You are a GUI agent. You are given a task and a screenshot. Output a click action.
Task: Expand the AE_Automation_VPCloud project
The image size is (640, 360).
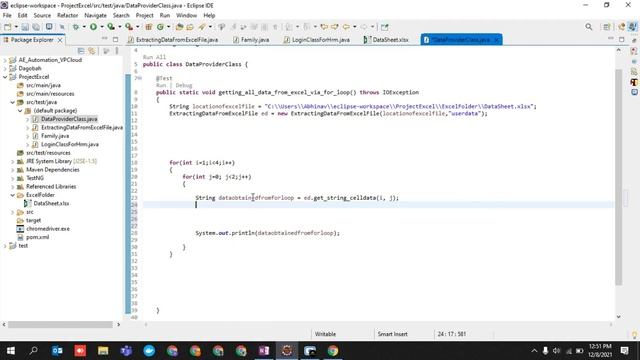(5, 60)
